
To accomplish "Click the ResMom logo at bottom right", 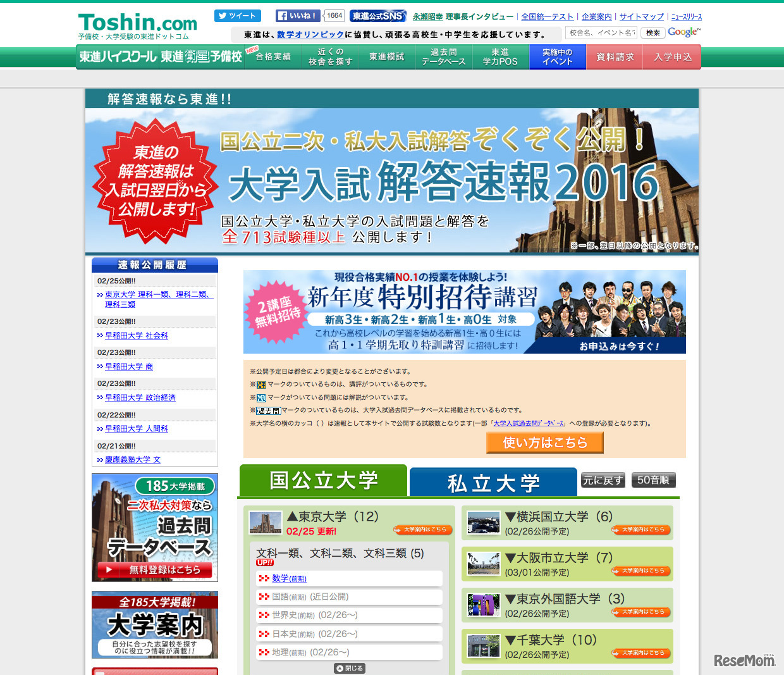I will point(746,660).
